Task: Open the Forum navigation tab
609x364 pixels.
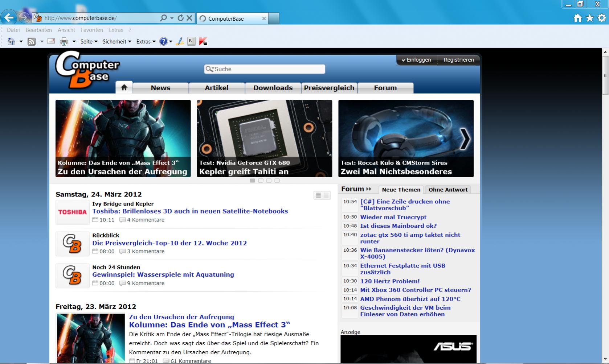Action: [385, 88]
